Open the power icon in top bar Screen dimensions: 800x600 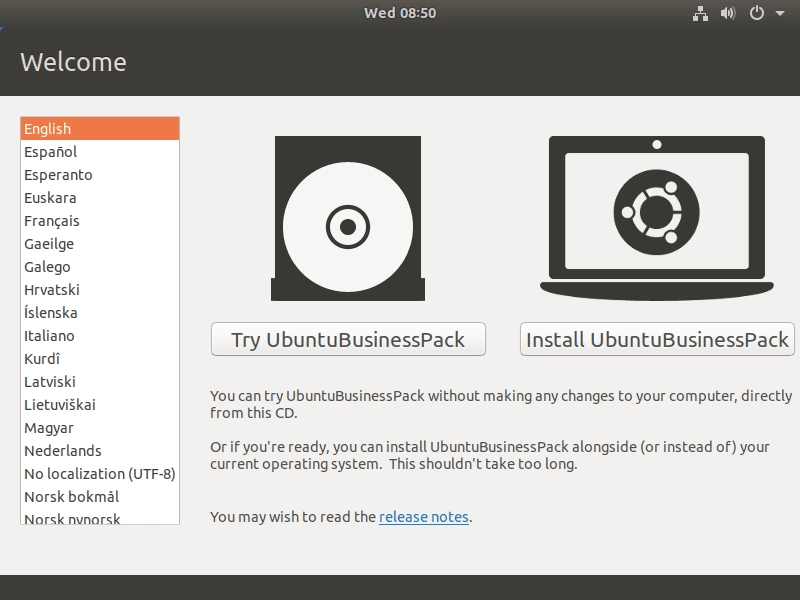point(757,13)
